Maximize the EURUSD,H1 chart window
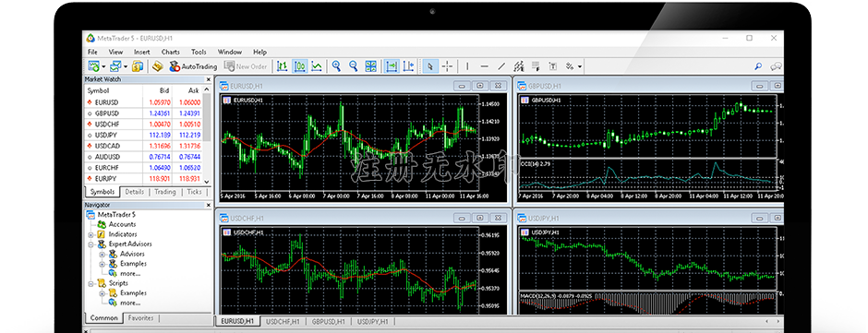The width and height of the screenshot is (868, 333). 480,85
